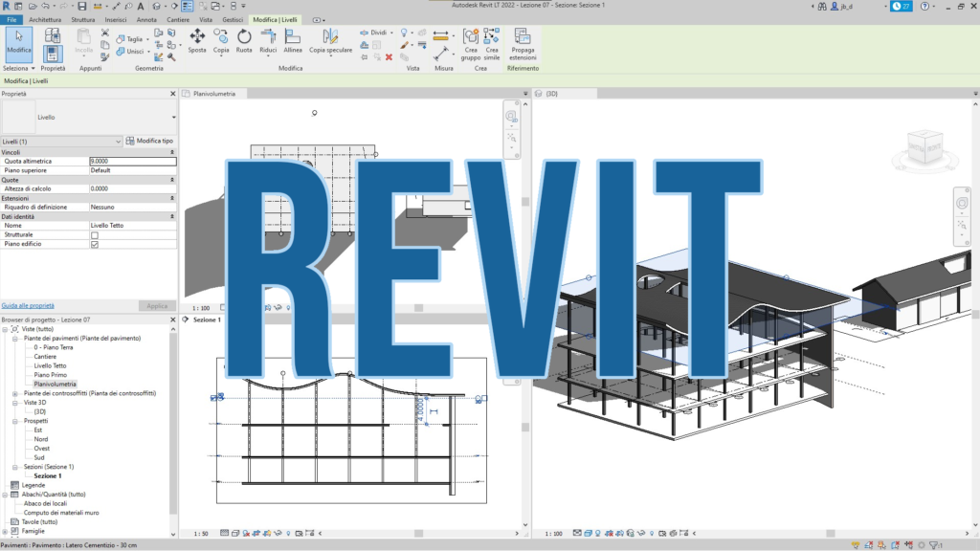Screen dimensions: 980x551
Task: Click the ViewCube in the 3D view
Action: [925, 147]
